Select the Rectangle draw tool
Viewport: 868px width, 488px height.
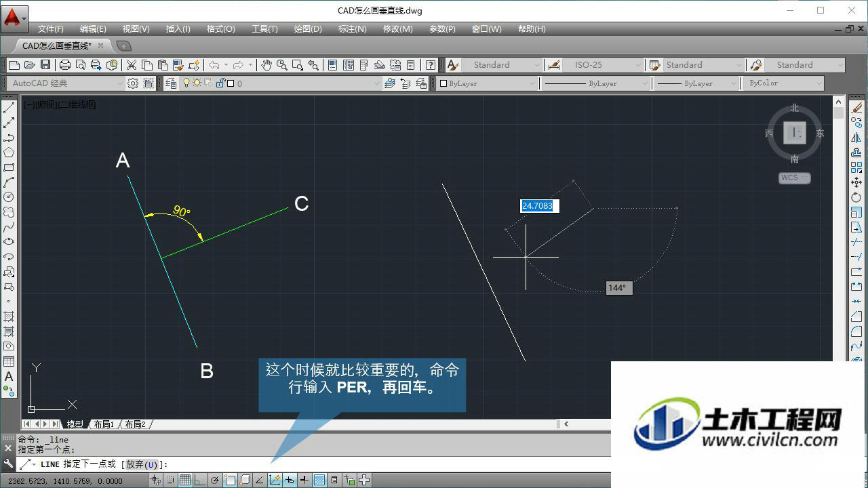9,167
